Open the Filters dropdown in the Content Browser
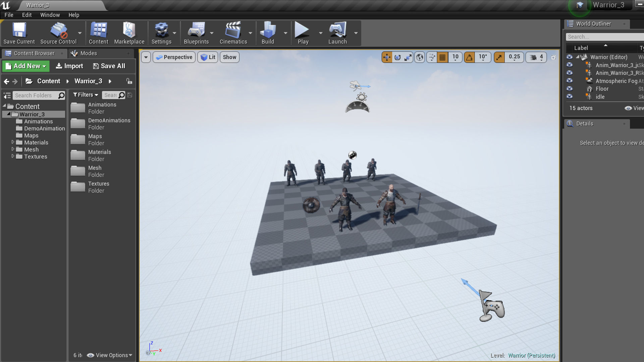 [x=86, y=95]
